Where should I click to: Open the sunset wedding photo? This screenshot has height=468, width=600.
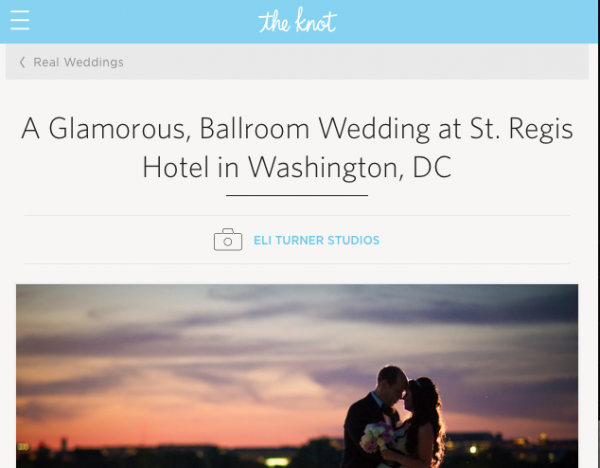click(297, 376)
